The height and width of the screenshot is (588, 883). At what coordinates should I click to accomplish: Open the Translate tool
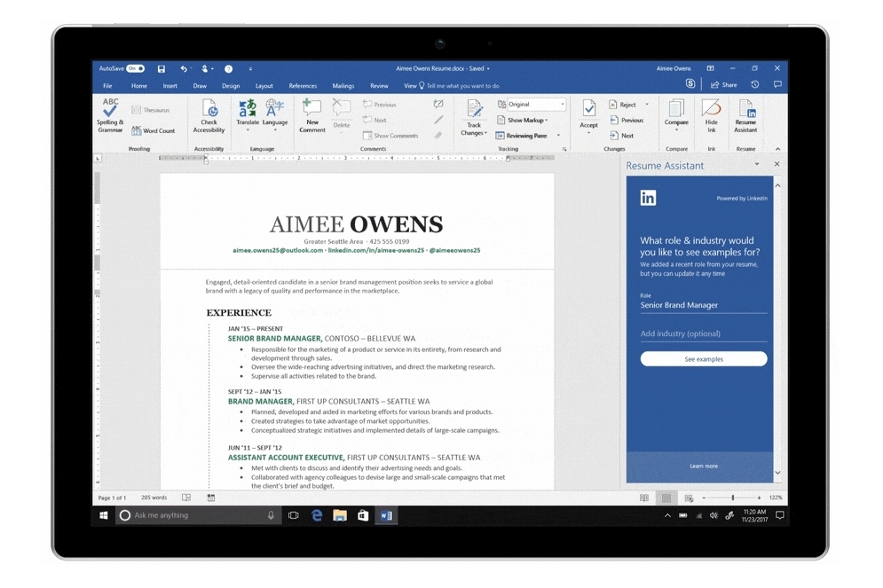tap(248, 115)
